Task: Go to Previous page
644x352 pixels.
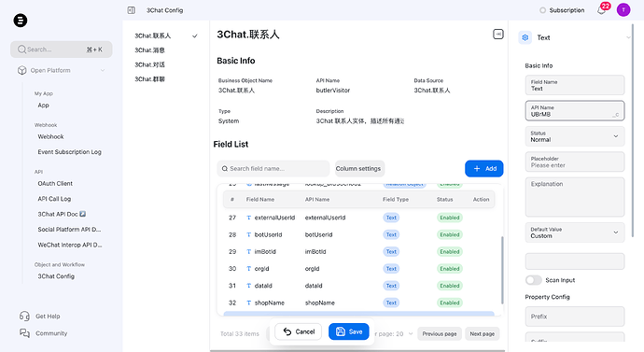Action: (x=440, y=334)
